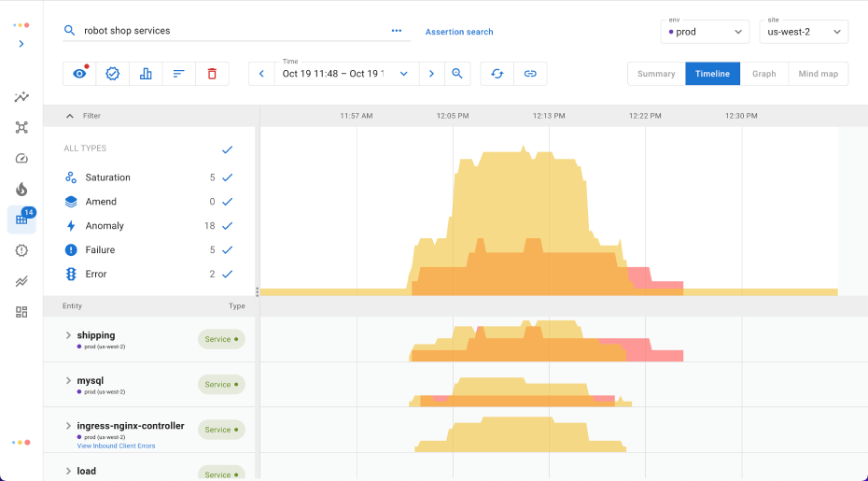Open the sidebar grid icon with 14 badge
Screen dimensions: 868x481
point(21,219)
